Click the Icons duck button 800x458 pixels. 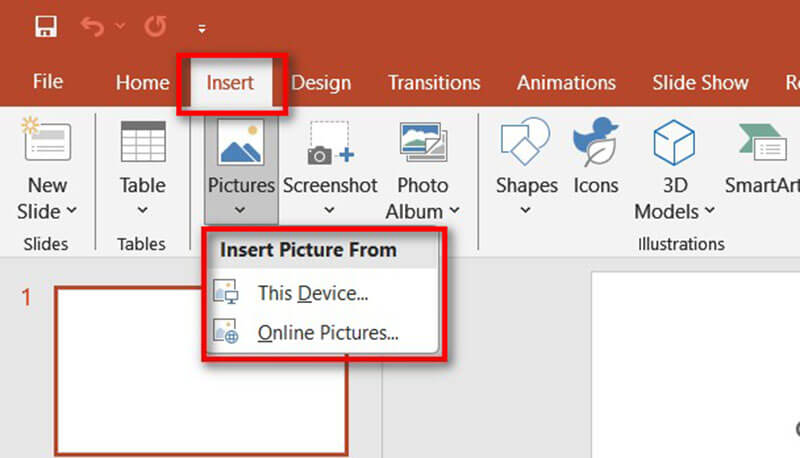click(x=595, y=143)
